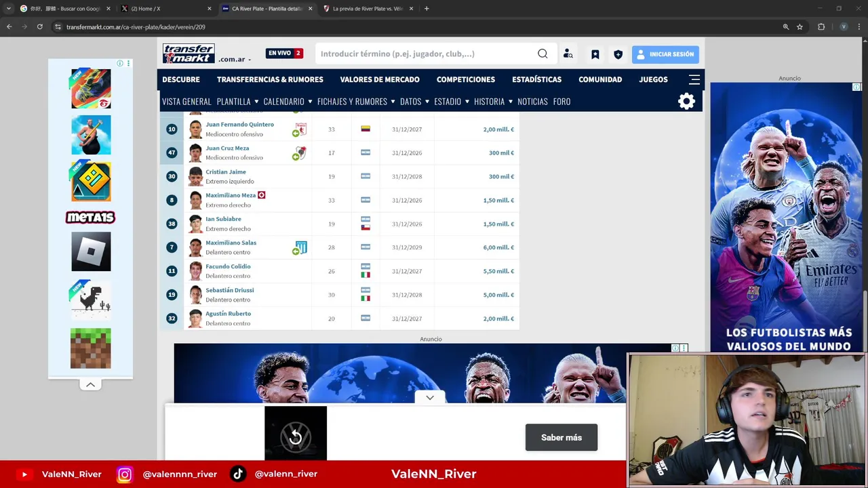Collapse the bottom ad with chevron

coord(430,398)
